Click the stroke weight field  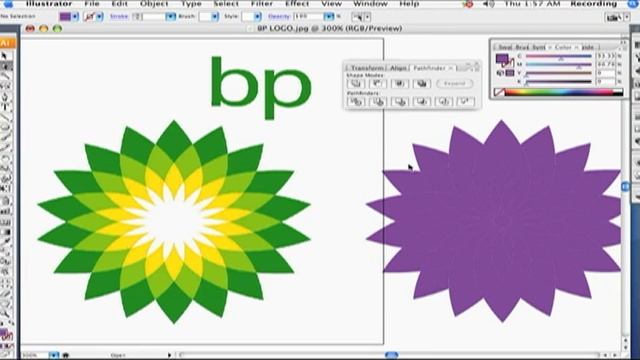(x=153, y=17)
